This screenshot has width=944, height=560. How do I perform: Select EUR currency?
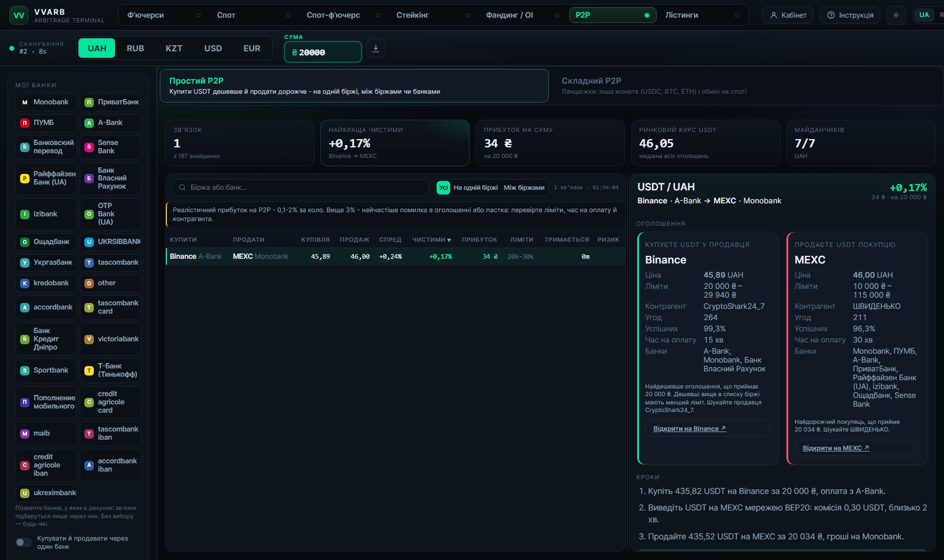(x=252, y=48)
